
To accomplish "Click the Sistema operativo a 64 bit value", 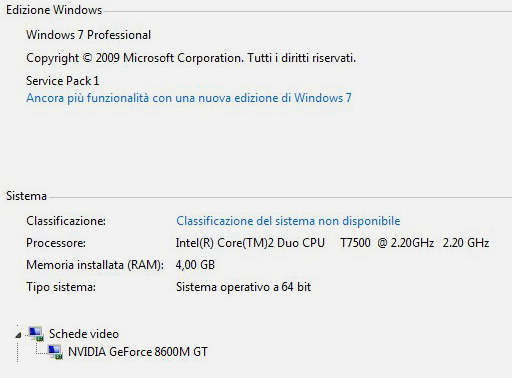I will 243,287.
